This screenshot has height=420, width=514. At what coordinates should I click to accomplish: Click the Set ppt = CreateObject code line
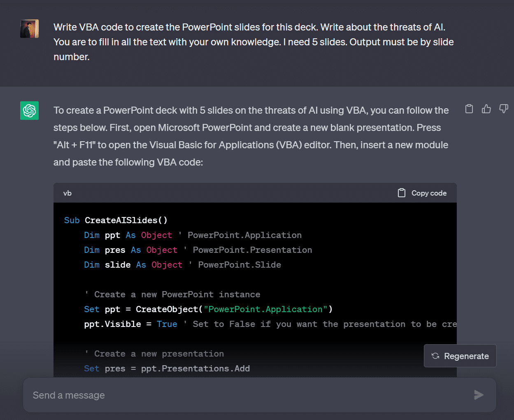[x=208, y=309]
